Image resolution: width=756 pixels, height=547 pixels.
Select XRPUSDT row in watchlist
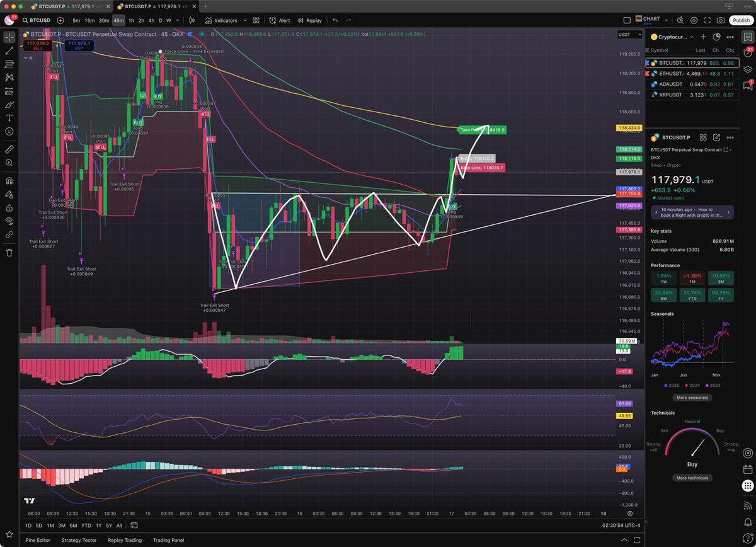coord(692,95)
